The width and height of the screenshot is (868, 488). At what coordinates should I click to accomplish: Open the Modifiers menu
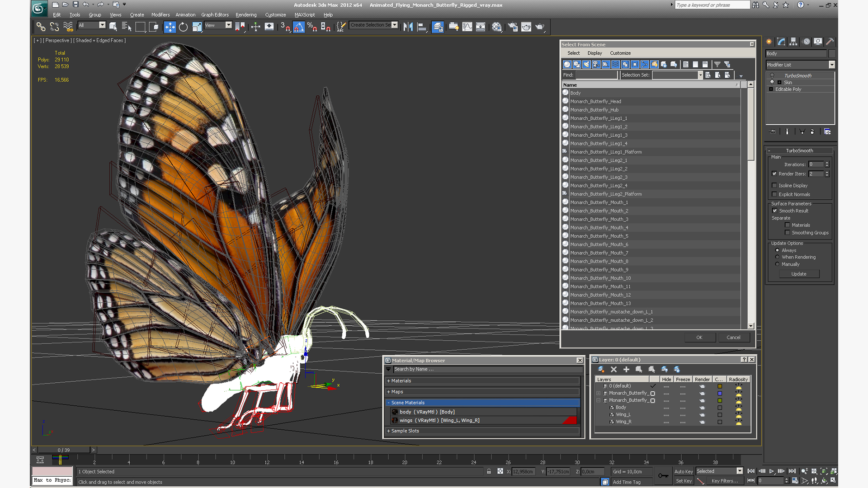point(160,15)
